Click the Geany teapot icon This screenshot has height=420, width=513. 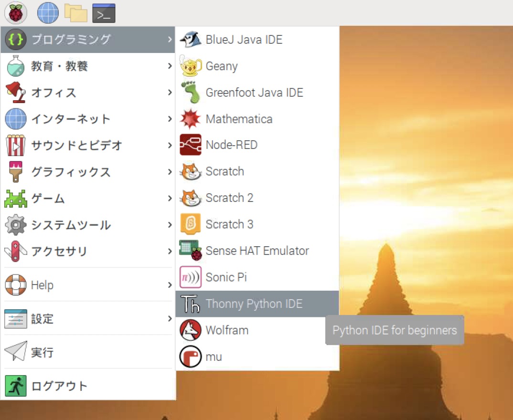[191, 66]
